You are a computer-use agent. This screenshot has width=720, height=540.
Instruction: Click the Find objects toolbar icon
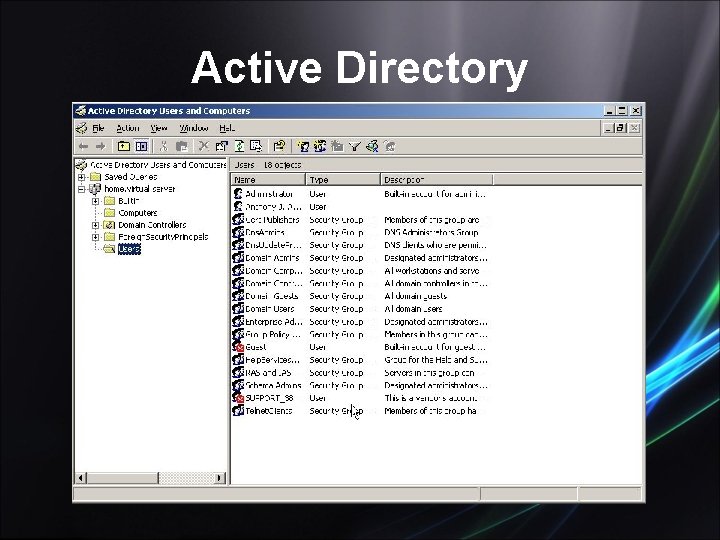point(372,146)
